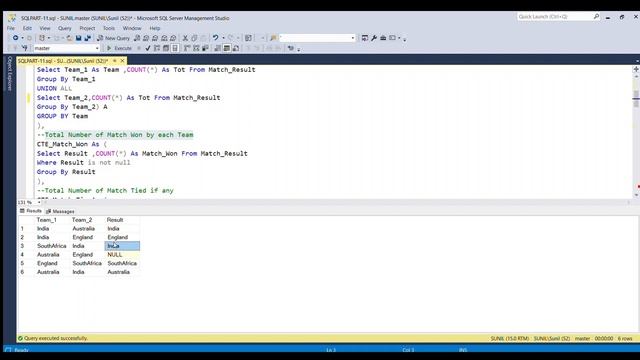Switch to the Messages tab
The width and height of the screenshot is (640, 360).
pos(60,211)
